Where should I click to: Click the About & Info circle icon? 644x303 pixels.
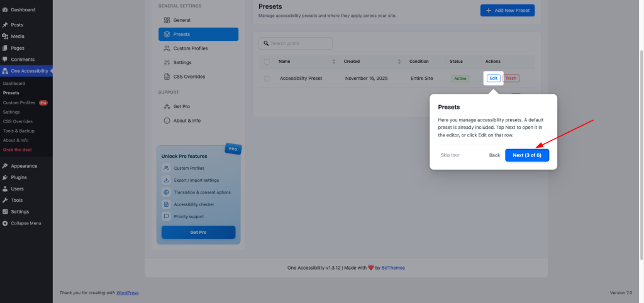tap(167, 121)
